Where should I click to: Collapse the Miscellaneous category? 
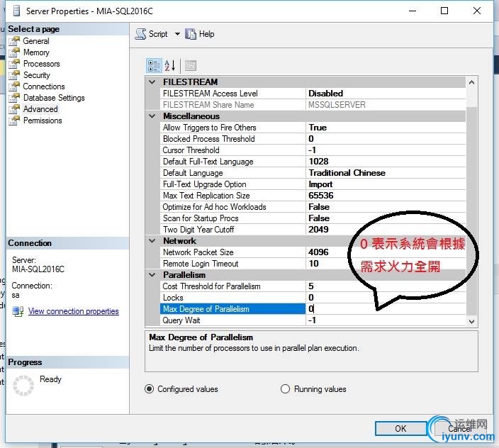[x=152, y=116]
